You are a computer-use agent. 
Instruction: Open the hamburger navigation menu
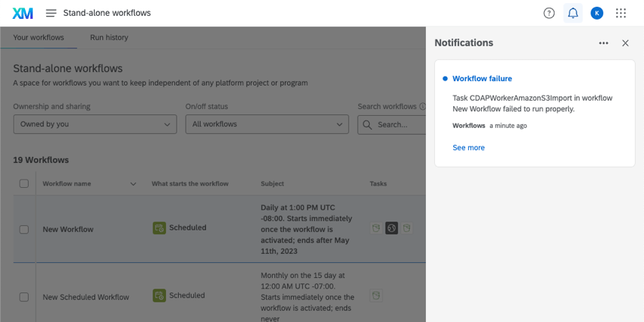pyautogui.click(x=51, y=13)
